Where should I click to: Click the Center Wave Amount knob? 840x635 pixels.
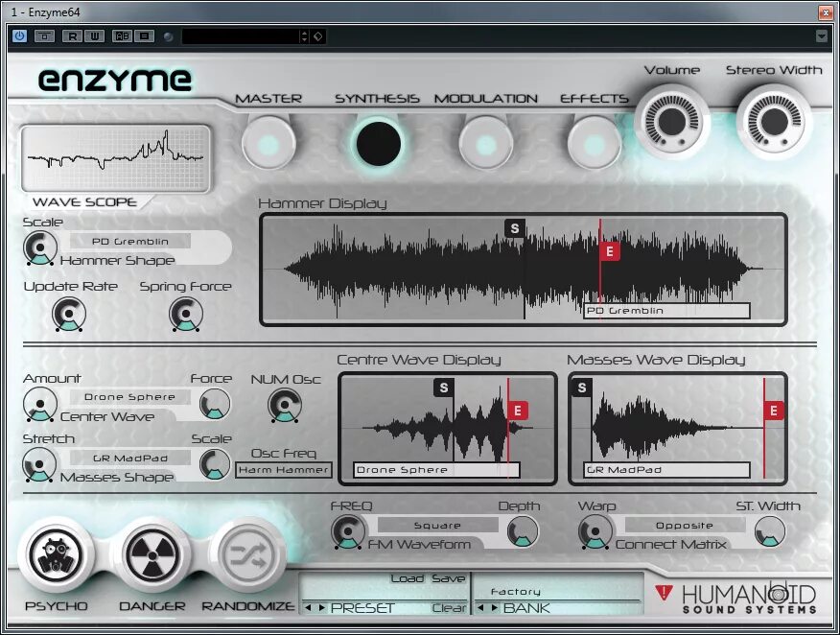(x=40, y=405)
